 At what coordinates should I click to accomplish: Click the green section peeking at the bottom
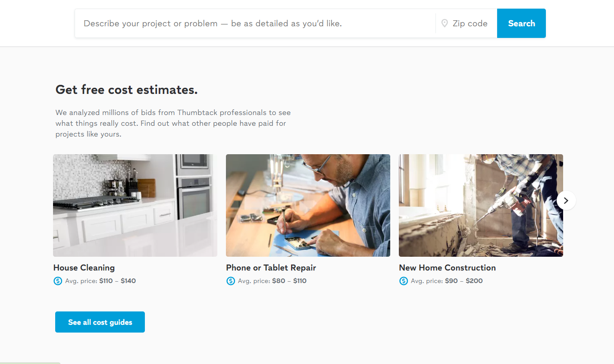(x=30, y=363)
